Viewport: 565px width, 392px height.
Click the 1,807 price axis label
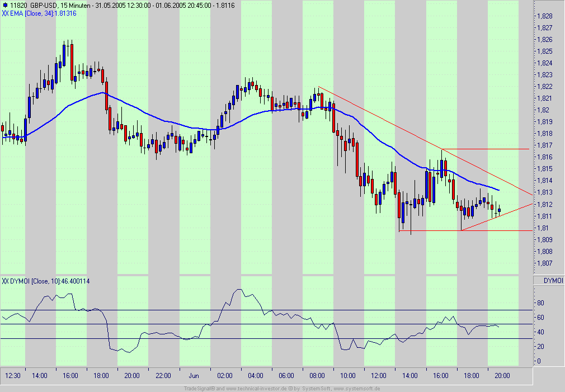point(545,263)
